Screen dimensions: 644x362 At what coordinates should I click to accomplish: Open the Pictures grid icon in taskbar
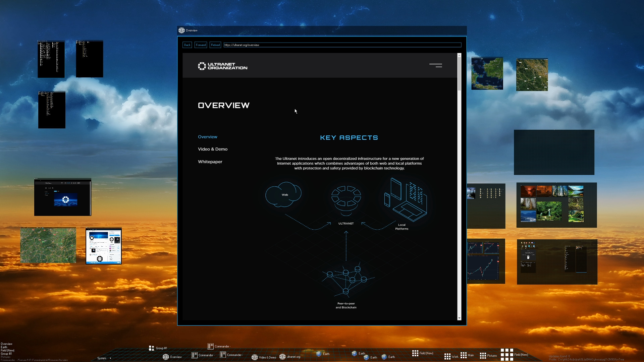coord(483,356)
